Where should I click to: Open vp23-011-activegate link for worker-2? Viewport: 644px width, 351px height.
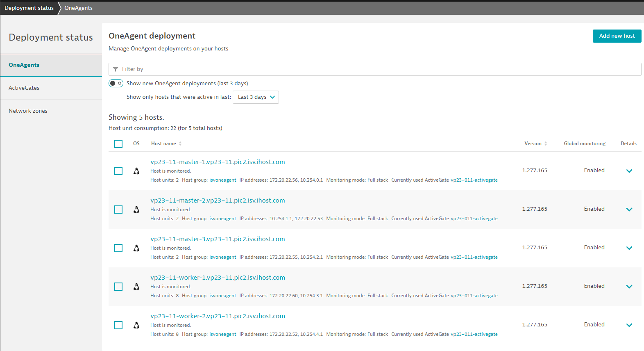coord(474,334)
